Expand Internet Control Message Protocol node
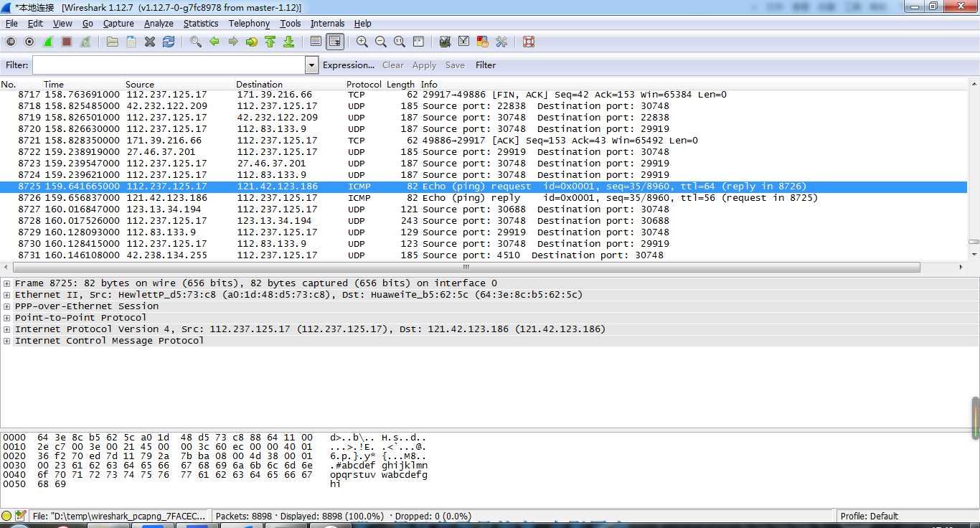Image resolution: width=980 pixels, height=528 pixels. (6, 341)
